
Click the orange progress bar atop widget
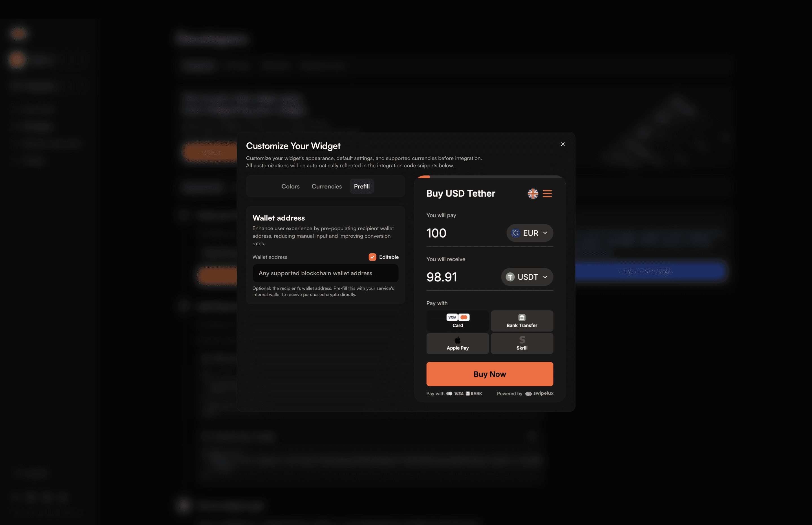coord(424,177)
